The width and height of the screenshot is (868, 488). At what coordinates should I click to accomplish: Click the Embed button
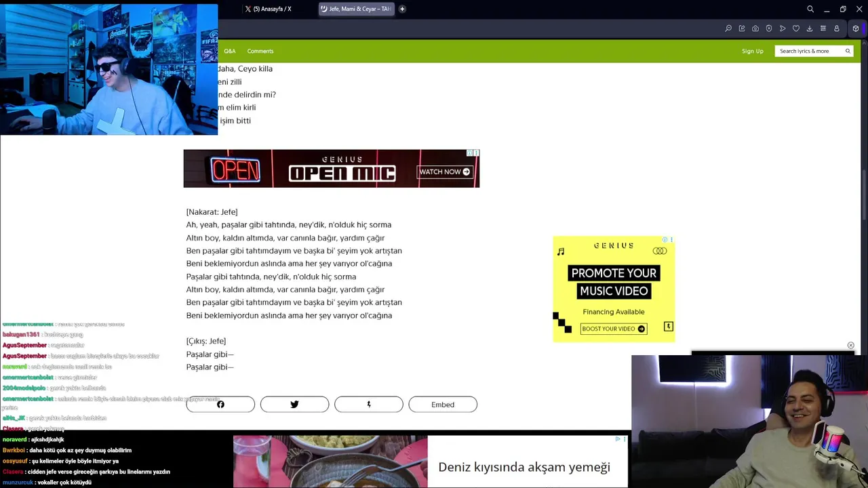443,405
